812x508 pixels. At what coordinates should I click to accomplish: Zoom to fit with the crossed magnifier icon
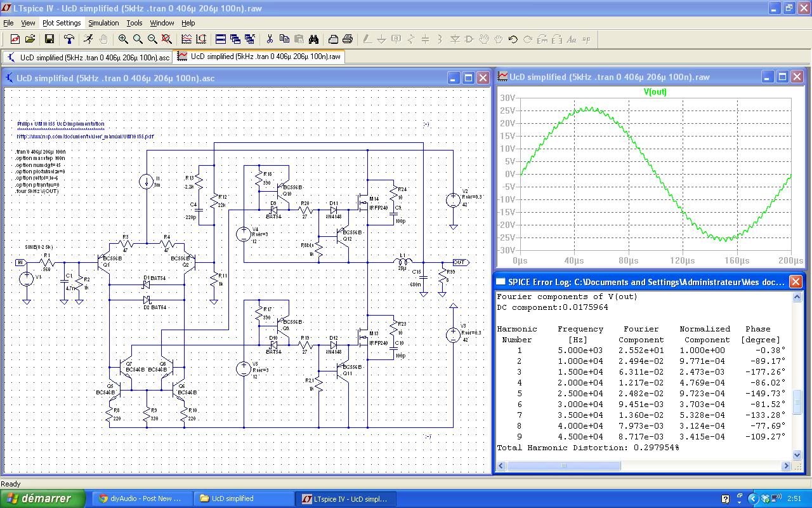tap(167, 39)
